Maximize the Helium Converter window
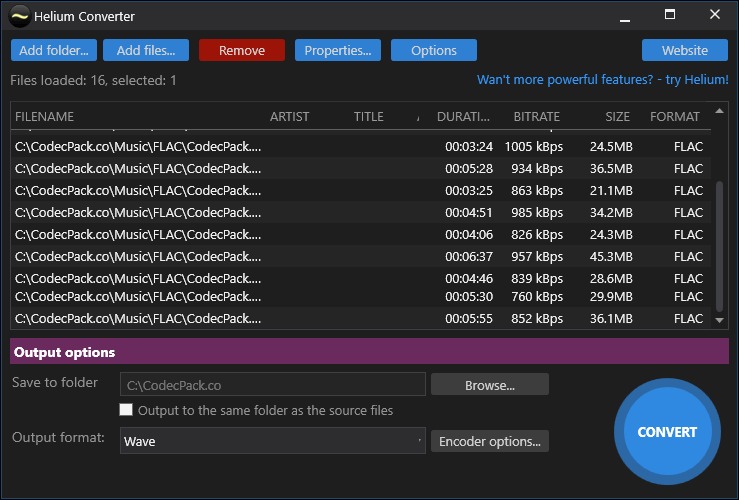The height and width of the screenshot is (500, 739). coord(670,15)
